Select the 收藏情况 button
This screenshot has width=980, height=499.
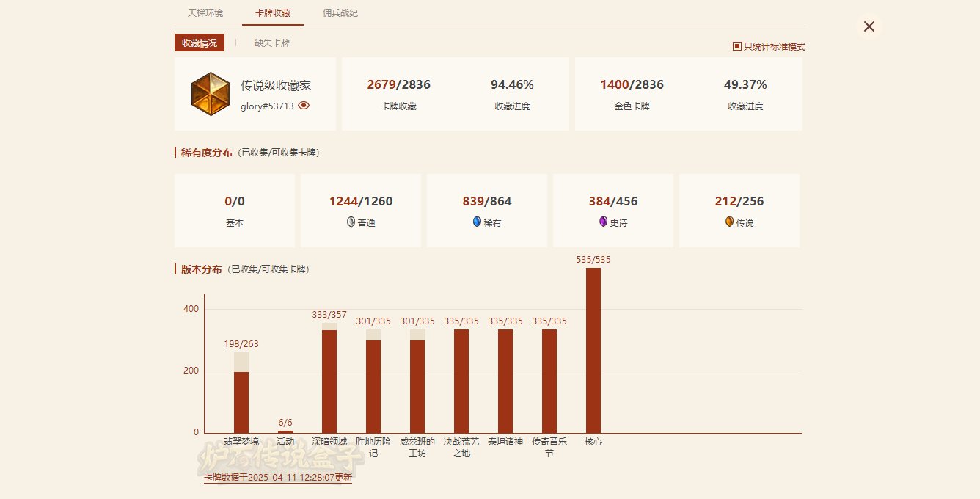pos(200,43)
